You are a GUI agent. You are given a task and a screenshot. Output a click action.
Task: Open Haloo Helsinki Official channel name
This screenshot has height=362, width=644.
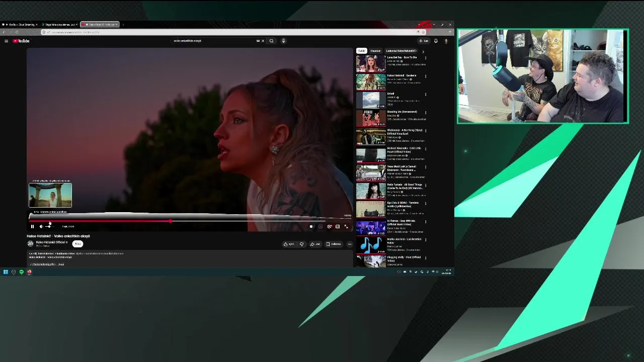click(x=50, y=242)
